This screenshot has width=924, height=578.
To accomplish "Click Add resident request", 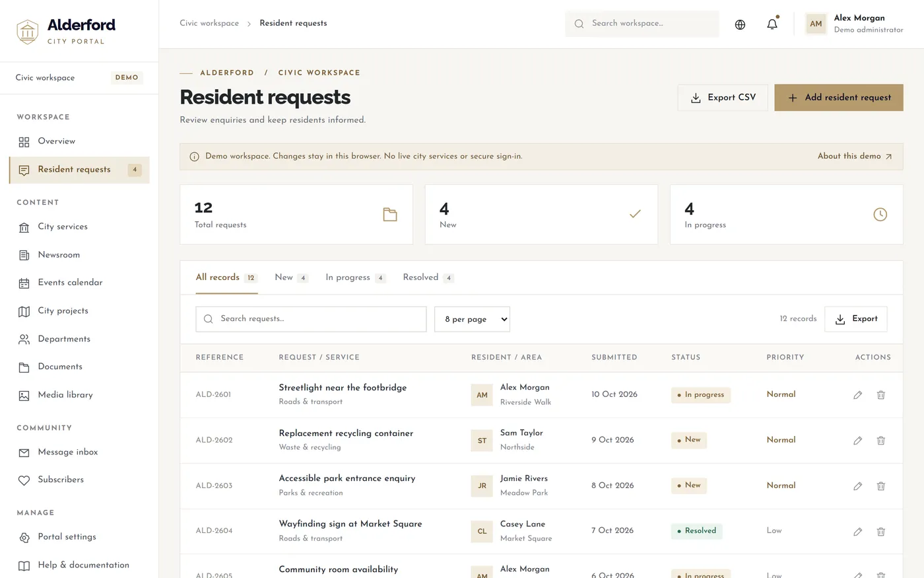I will pos(839,98).
